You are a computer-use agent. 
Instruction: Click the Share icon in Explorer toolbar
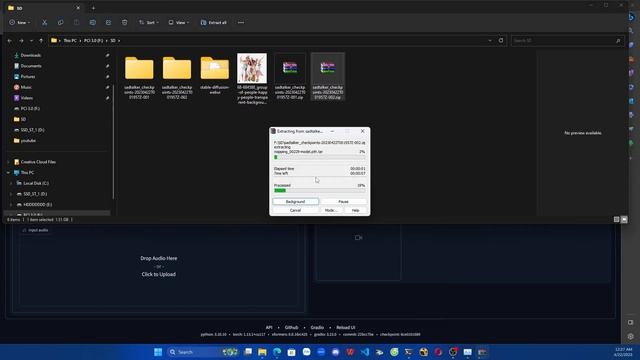109,22
